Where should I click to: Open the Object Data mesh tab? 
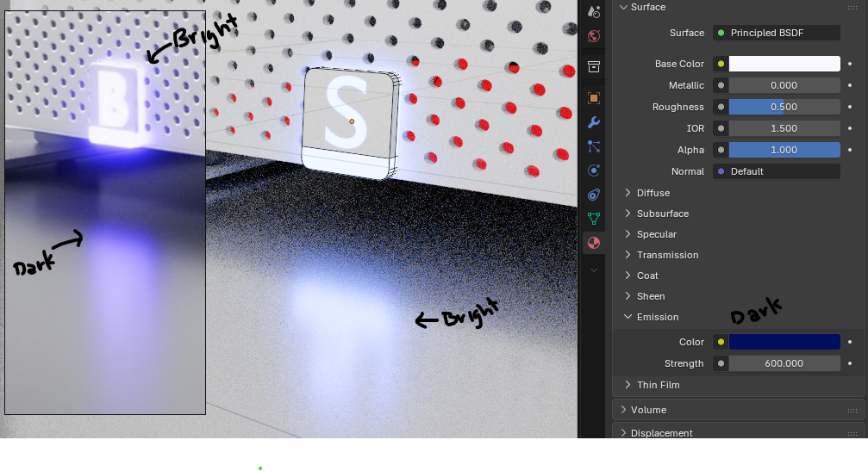pyautogui.click(x=593, y=219)
